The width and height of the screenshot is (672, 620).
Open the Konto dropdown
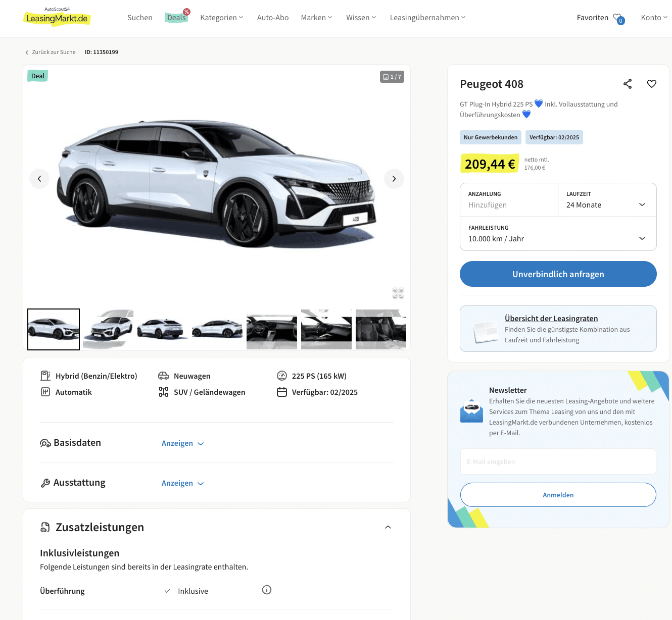click(654, 18)
